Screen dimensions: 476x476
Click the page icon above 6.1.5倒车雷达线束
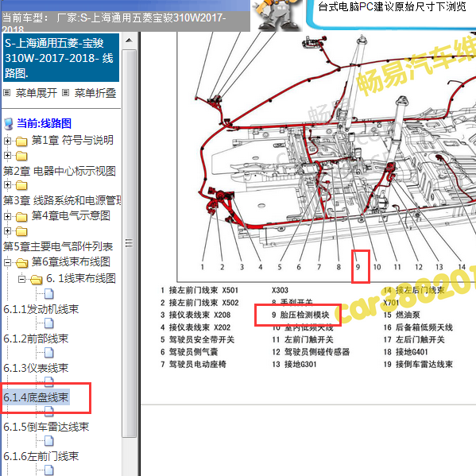point(49,412)
